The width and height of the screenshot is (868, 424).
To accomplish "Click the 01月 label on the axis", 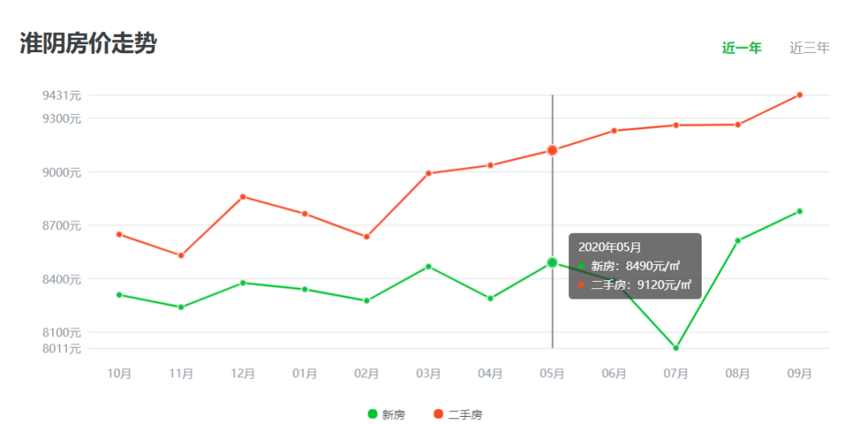I will [305, 373].
